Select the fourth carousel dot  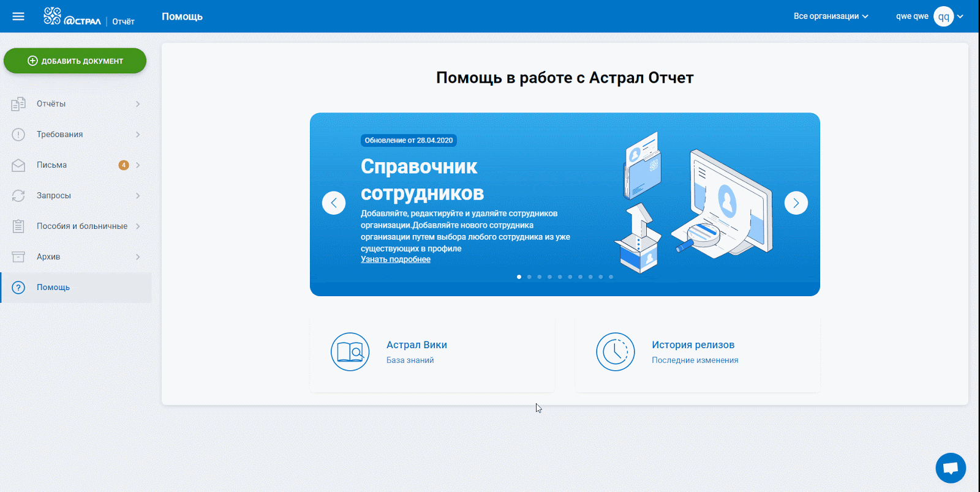(x=550, y=277)
